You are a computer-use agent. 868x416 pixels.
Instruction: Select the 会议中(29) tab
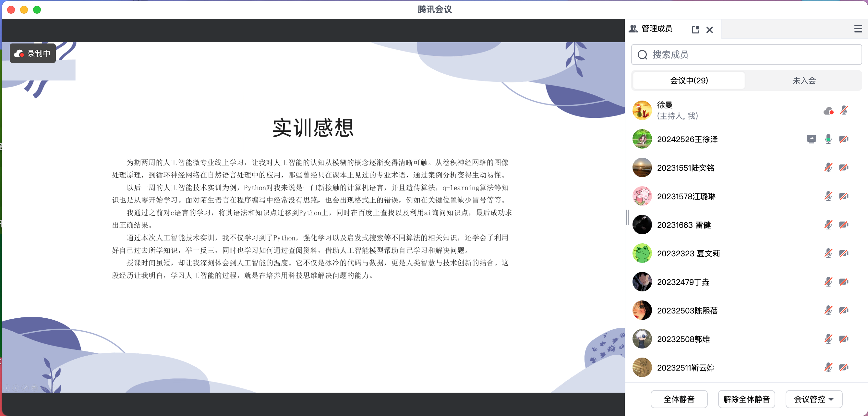point(689,80)
